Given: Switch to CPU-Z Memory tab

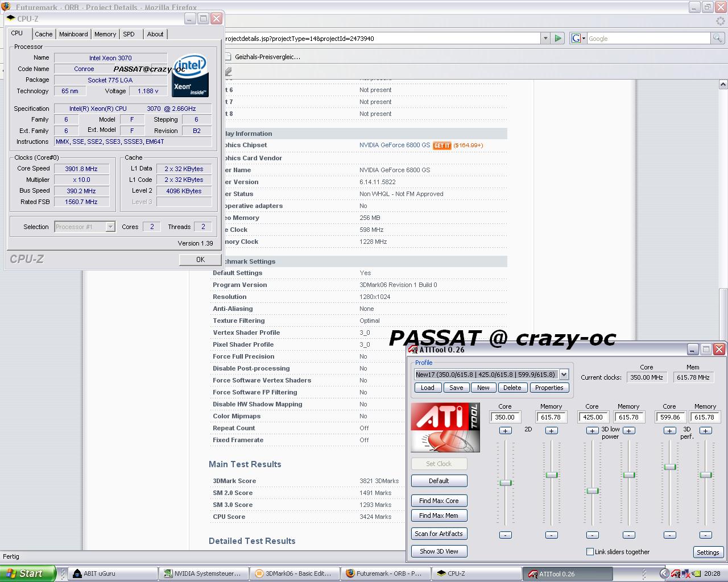Looking at the screenshot, I should click(x=105, y=34).
